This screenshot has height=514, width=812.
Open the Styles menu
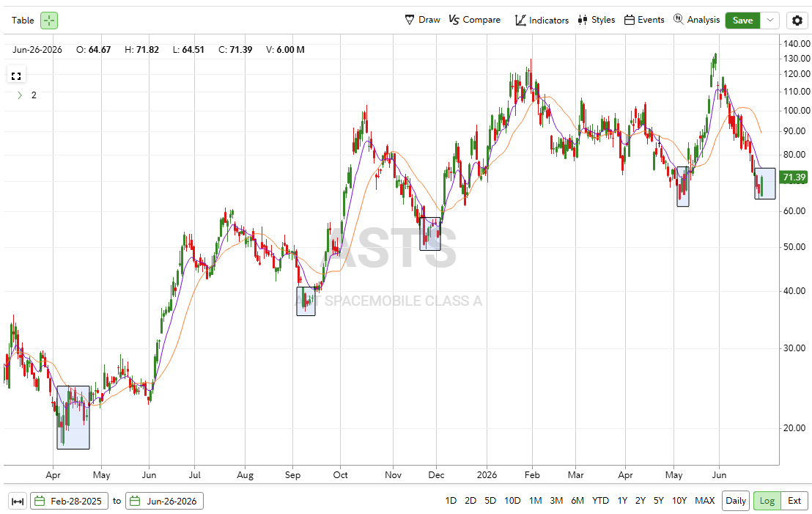pyautogui.click(x=597, y=20)
